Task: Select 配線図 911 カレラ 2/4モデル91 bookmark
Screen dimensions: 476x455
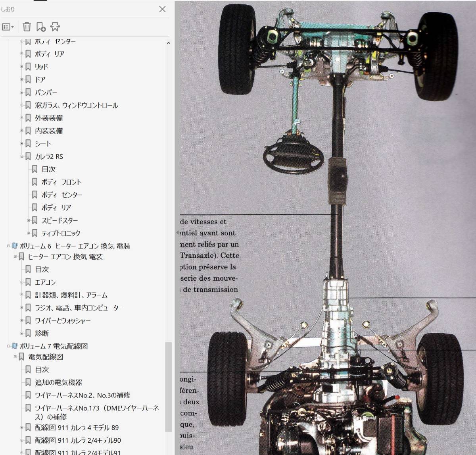Action: 78,452
